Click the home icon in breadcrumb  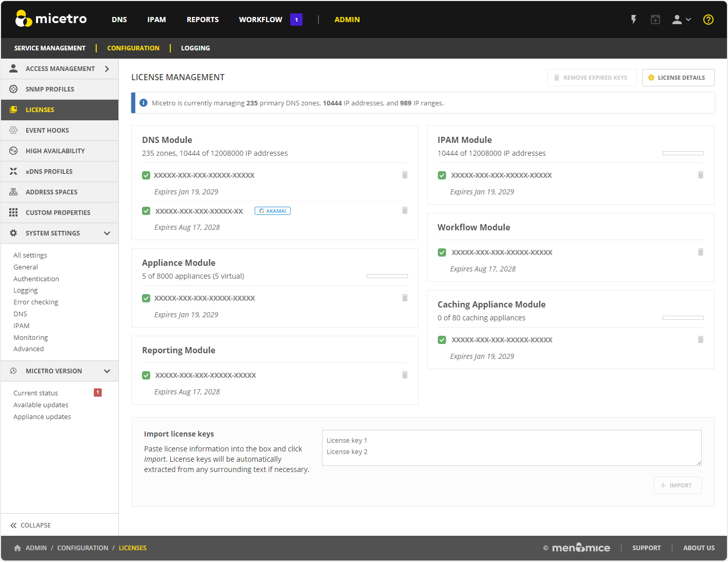17,548
